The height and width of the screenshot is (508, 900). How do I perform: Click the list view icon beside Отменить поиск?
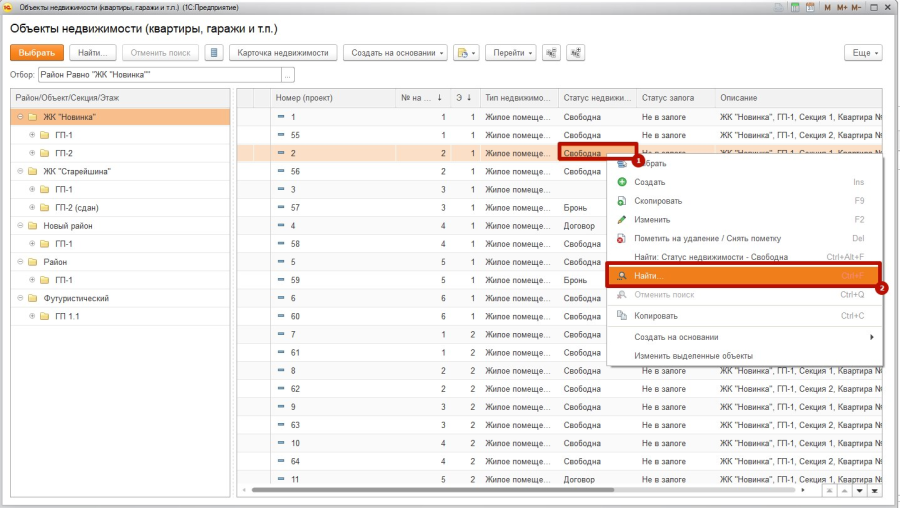[x=213, y=52]
